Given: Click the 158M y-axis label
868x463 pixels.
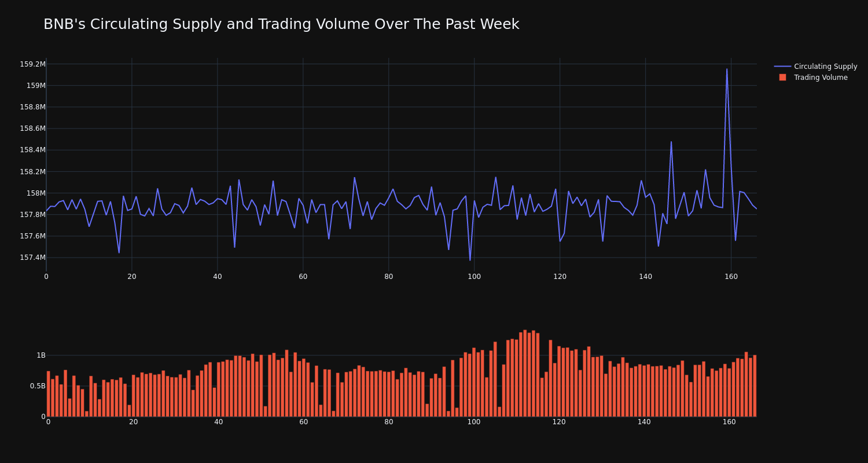Looking at the screenshot, I should pos(36,193).
